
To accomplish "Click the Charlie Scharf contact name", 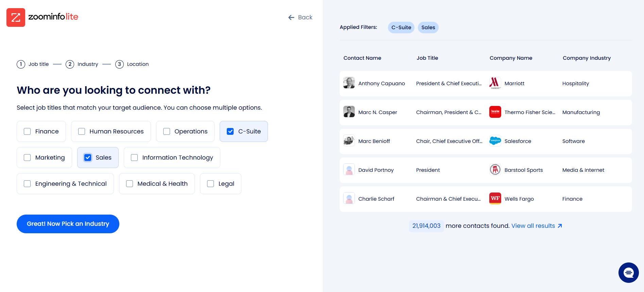I will pyautogui.click(x=376, y=199).
